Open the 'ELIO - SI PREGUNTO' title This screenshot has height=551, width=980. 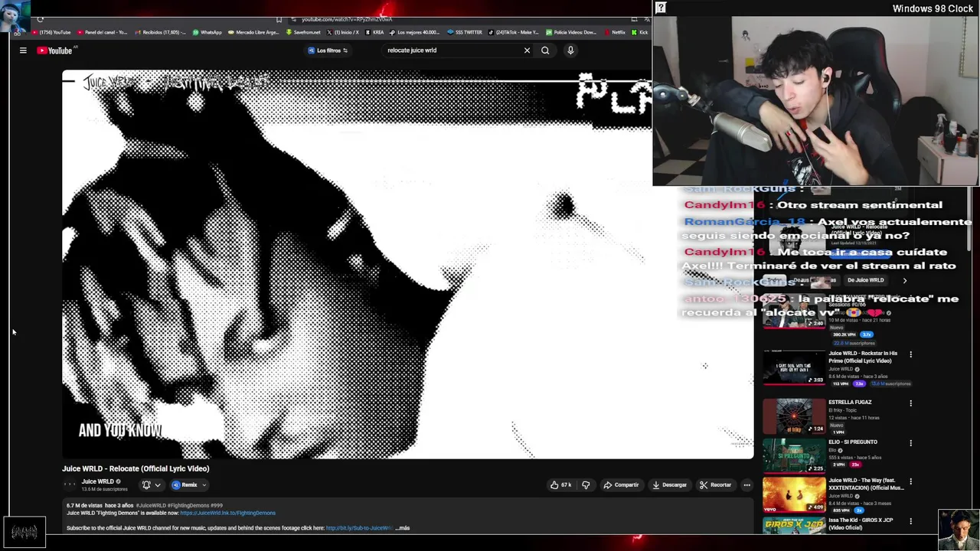pyautogui.click(x=853, y=442)
